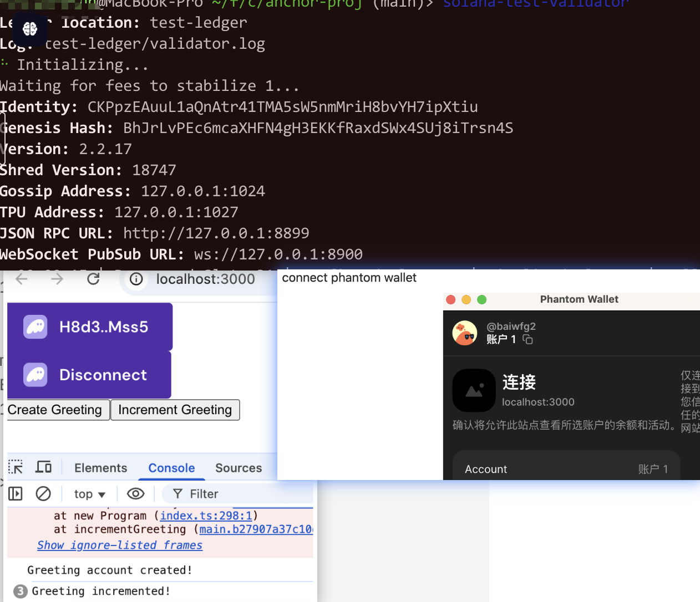
Task: Switch to the Sources tab
Action: tap(239, 468)
